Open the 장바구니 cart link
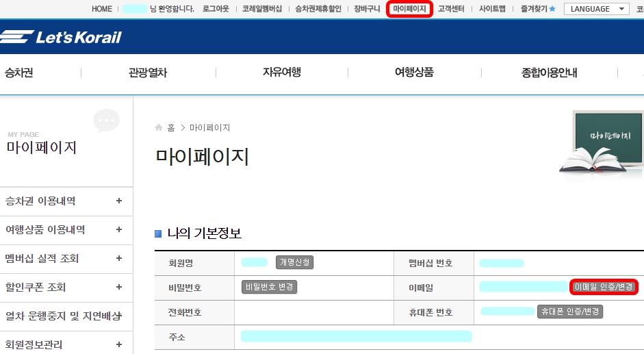Image resolution: width=644 pixels, height=354 pixels. [368, 9]
